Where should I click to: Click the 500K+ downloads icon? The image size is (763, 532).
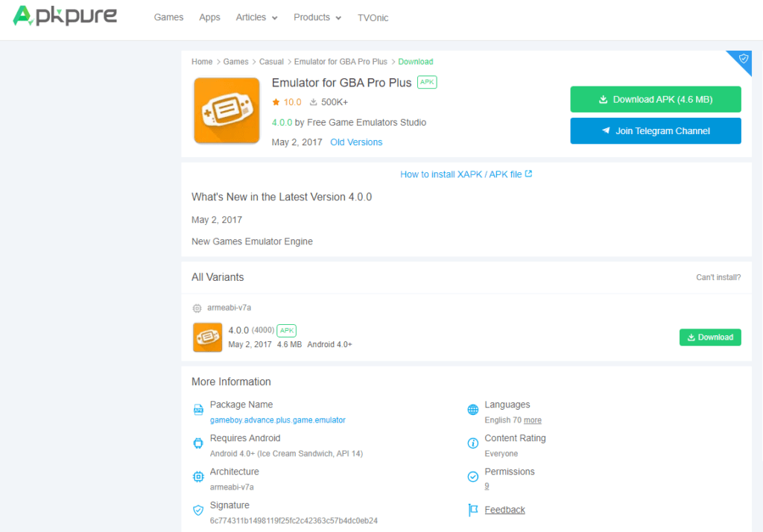point(314,102)
